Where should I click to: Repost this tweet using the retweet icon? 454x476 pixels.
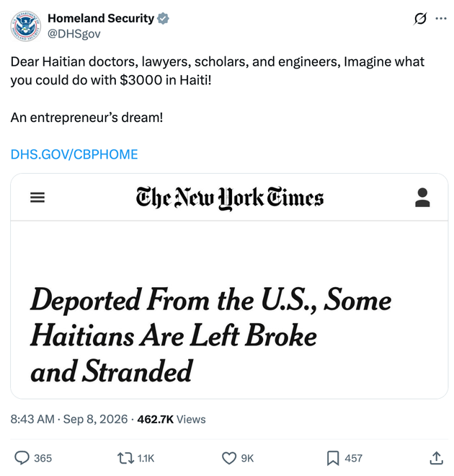pos(125,458)
